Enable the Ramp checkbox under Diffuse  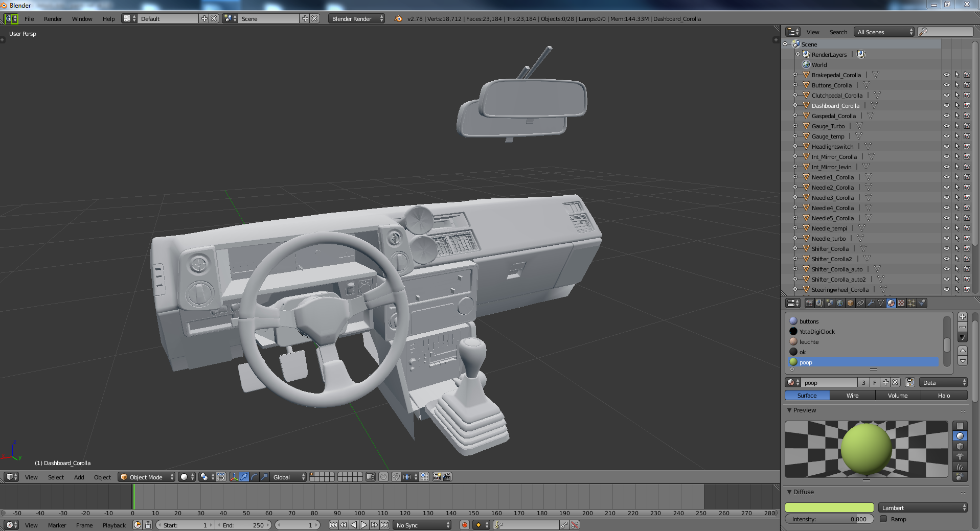click(883, 519)
